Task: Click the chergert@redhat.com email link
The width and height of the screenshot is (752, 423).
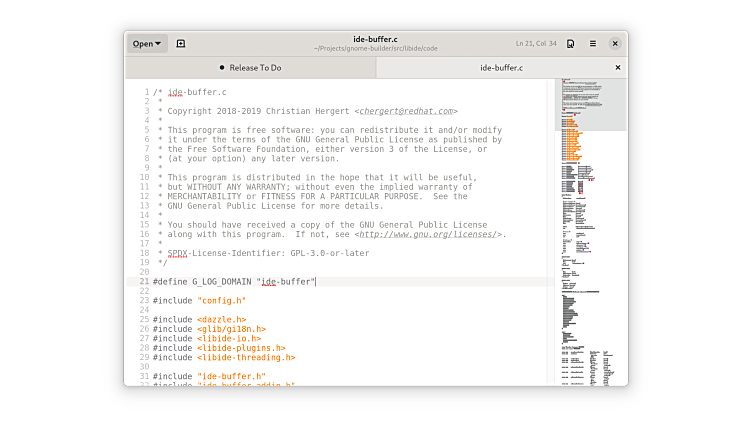Action: pos(405,111)
